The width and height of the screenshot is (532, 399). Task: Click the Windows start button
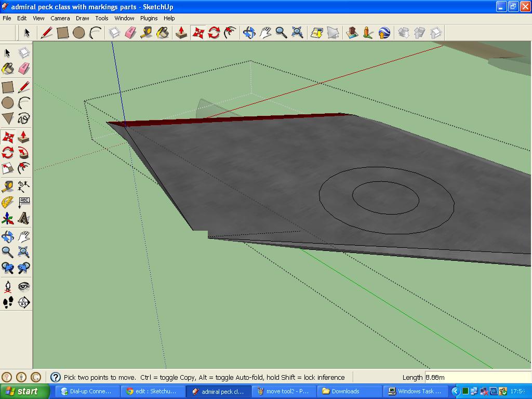(25, 391)
